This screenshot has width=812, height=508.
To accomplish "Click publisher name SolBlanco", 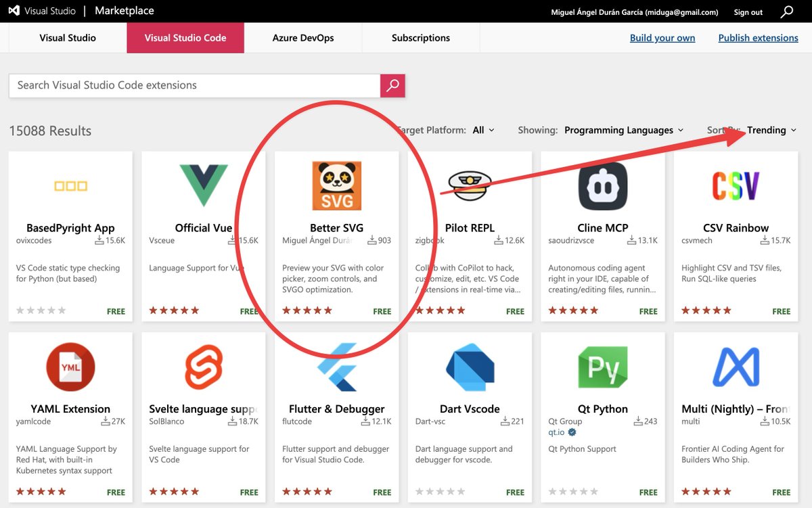I will [x=166, y=421].
